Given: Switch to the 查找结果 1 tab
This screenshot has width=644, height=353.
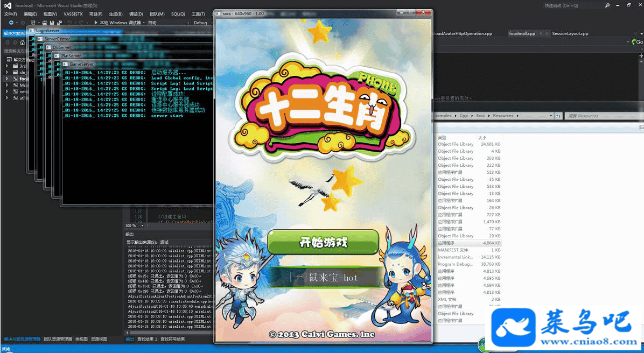Looking at the screenshot, I should [x=147, y=339].
